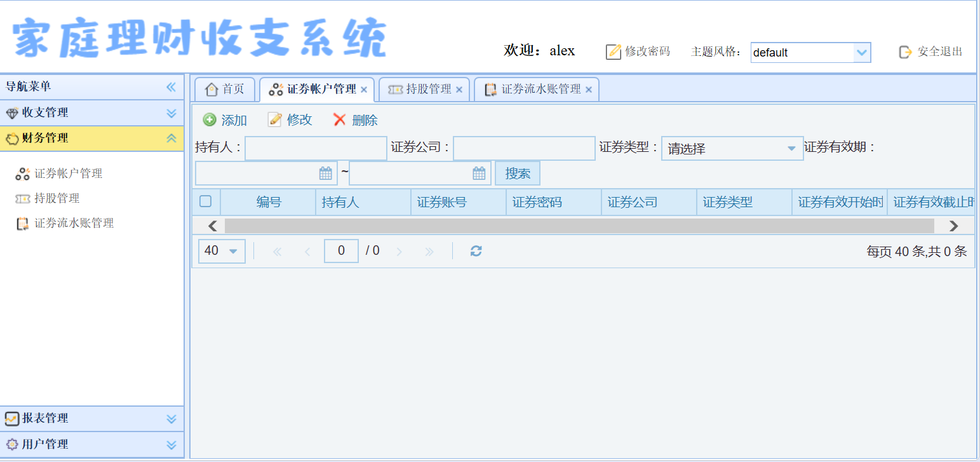980x462 pixels.
Task: Sort by the 证券有效开始时 column header
Action: 840,203
